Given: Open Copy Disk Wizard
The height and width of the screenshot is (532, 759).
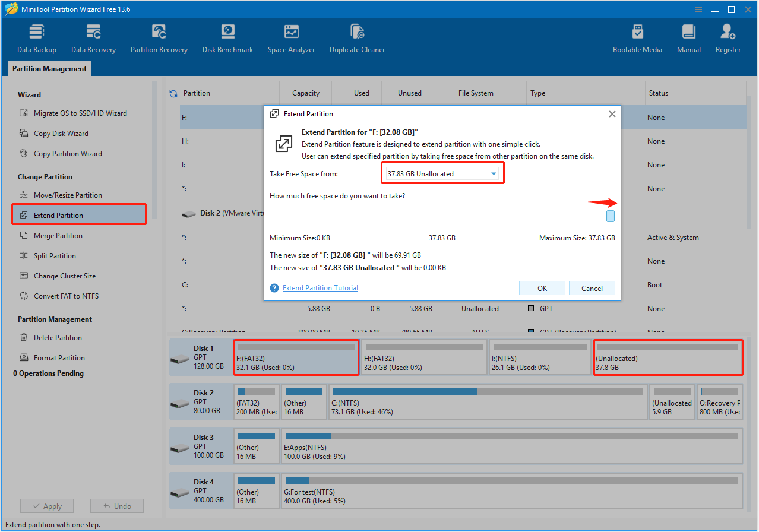Looking at the screenshot, I should 54,134.
